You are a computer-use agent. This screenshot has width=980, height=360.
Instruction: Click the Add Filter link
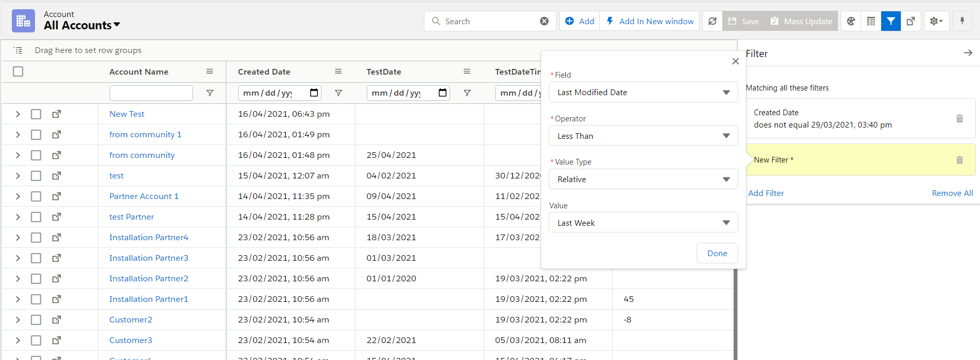tap(766, 193)
